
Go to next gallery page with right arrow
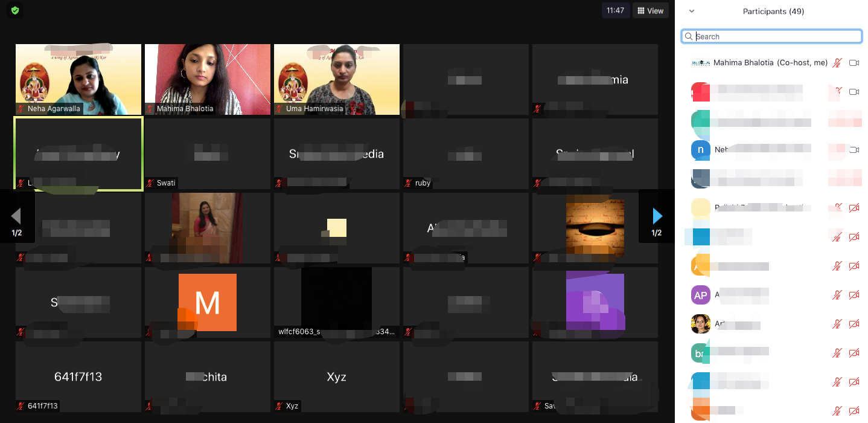[x=657, y=216]
